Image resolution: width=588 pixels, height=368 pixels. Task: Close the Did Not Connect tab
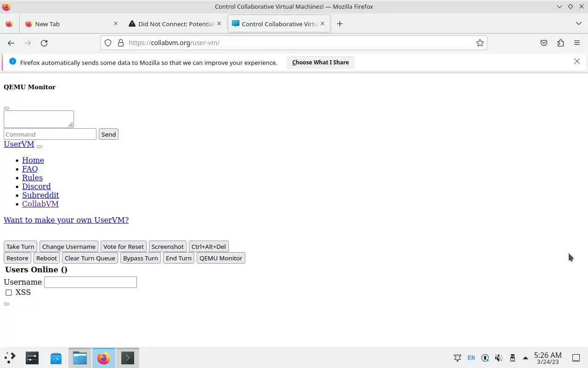(219, 23)
